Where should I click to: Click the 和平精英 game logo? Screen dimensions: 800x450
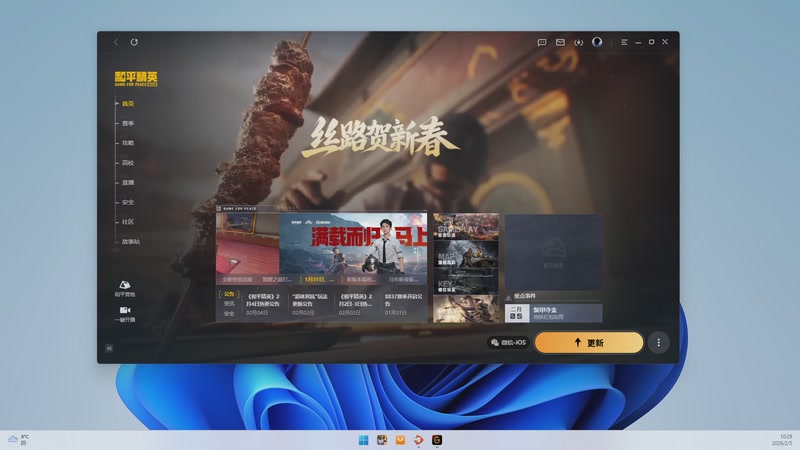tap(136, 79)
